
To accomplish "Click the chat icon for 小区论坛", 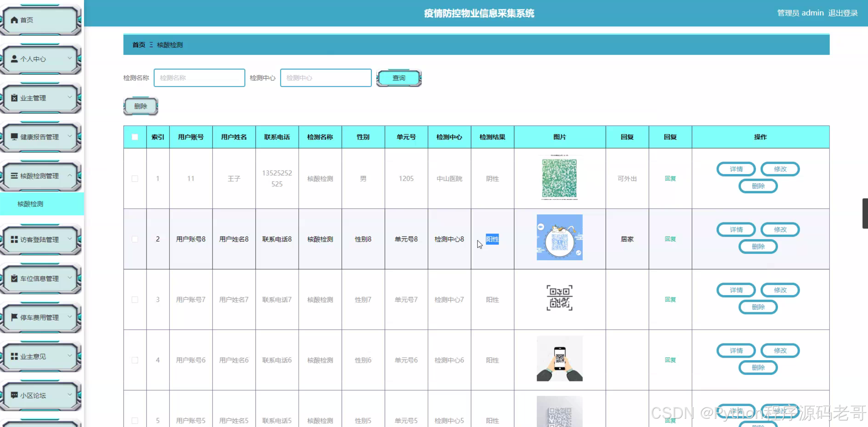I will pos(14,395).
